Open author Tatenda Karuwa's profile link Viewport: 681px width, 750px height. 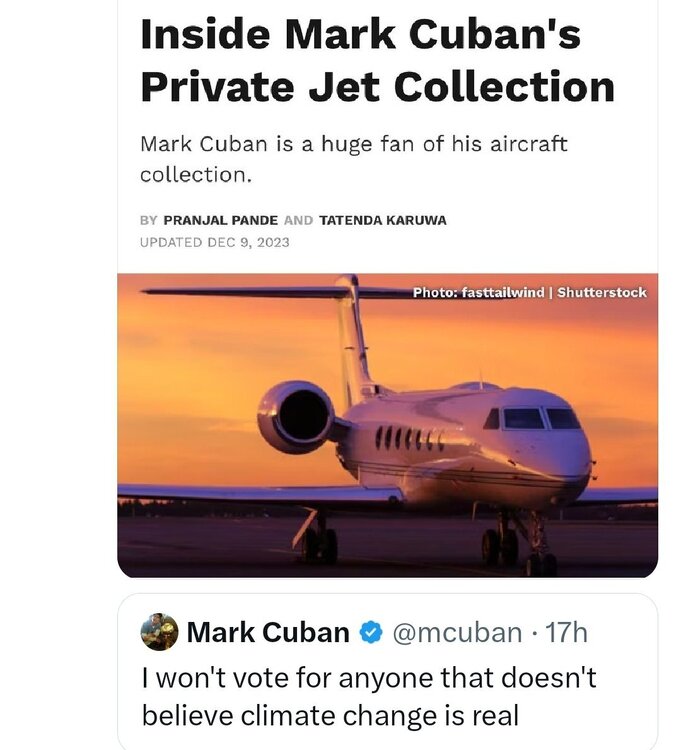coord(381,220)
